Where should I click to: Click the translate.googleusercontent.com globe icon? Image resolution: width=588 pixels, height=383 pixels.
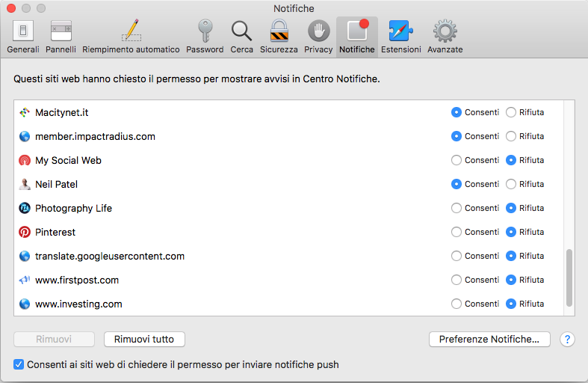[25, 256]
